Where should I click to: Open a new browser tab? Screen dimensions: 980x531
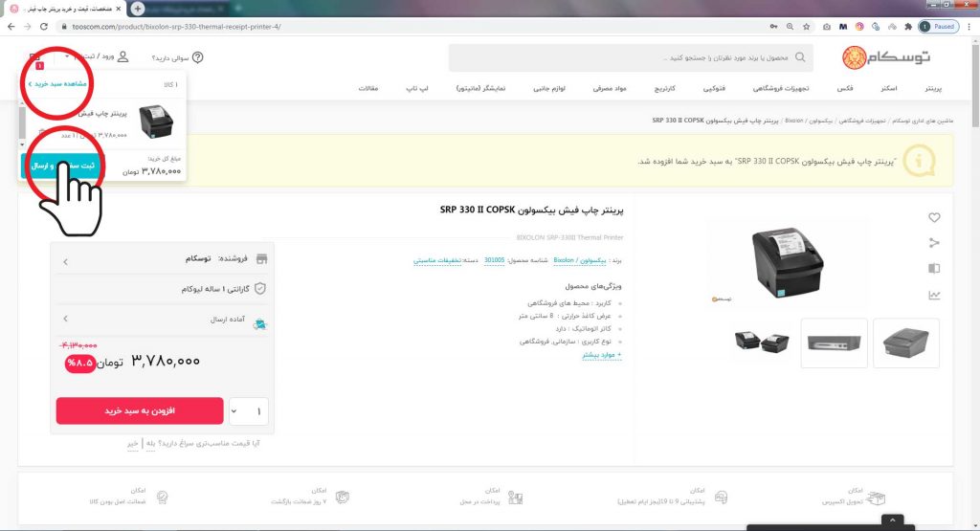pyautogui.click(x=138, y=9)
